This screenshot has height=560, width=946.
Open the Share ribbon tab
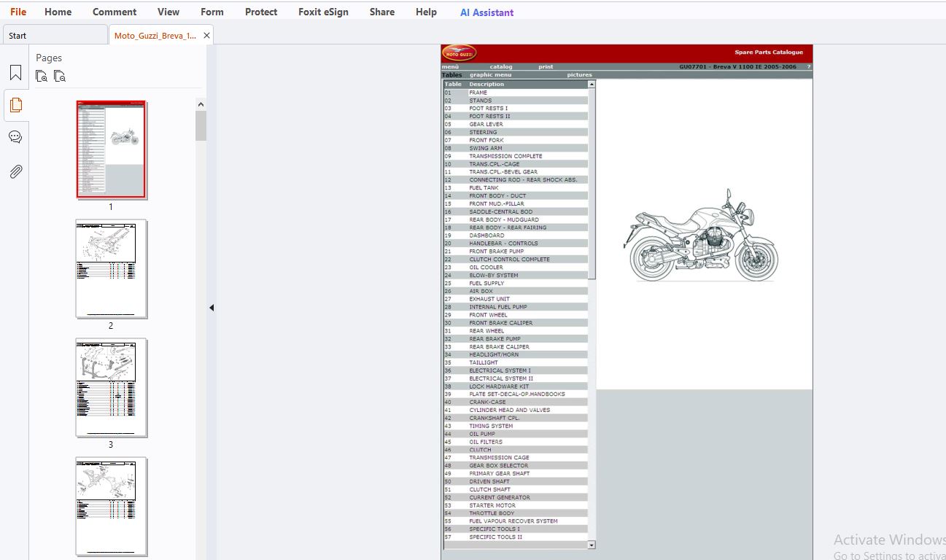pyautogui.click(x=382, y=12)
